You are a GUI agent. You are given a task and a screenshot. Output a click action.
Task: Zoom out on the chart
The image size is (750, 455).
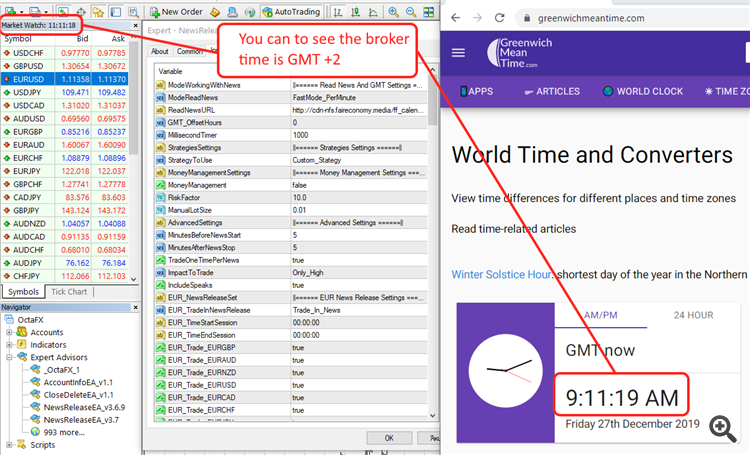(x=411, y=11)
